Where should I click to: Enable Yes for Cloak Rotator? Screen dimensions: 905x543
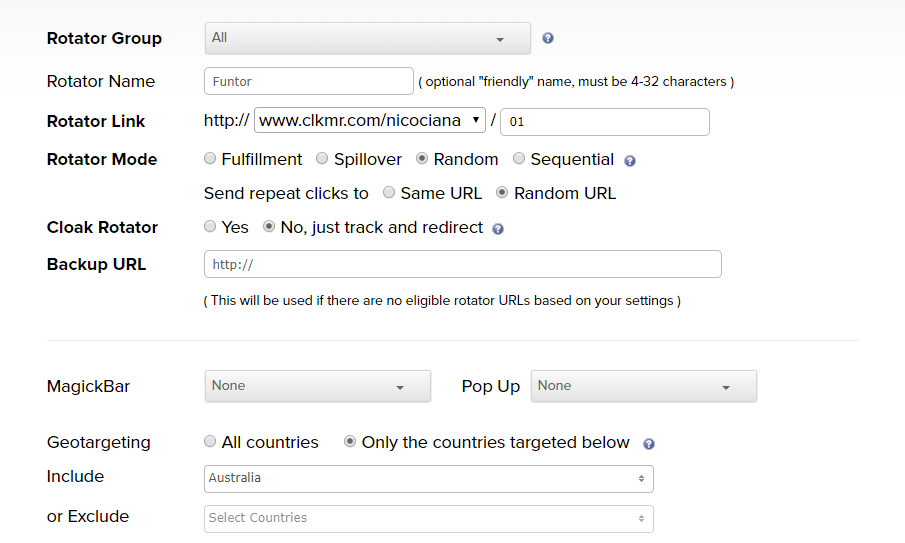click(x=210, y=227)
